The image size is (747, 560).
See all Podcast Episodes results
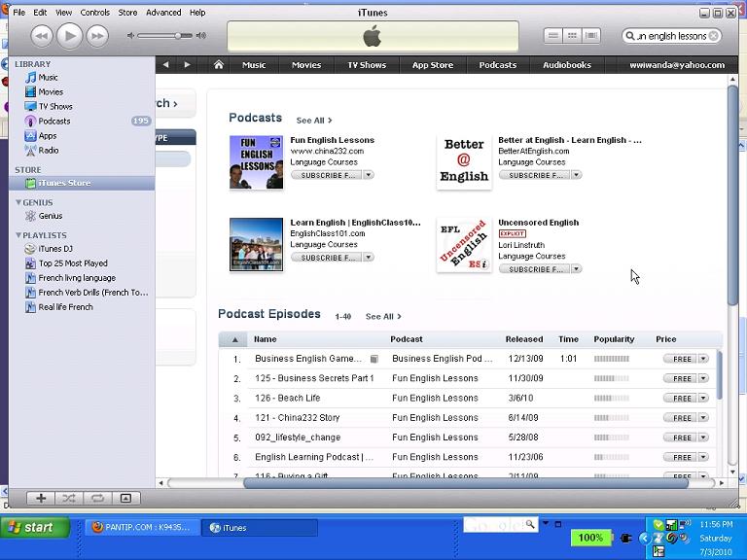pyautogui.click(x=383, y=317)
